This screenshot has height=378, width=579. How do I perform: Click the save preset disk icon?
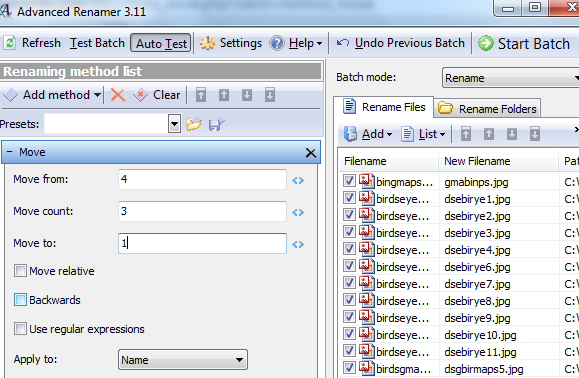[x=216, y=124]
